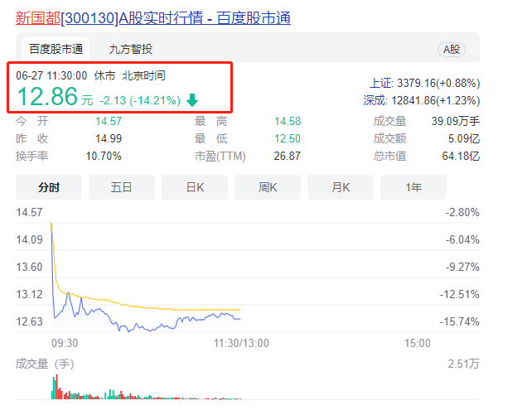Click the 今开 value 14.57
Image resolution: width=532 pixels, height=410 pixels.
coord(109,121)
